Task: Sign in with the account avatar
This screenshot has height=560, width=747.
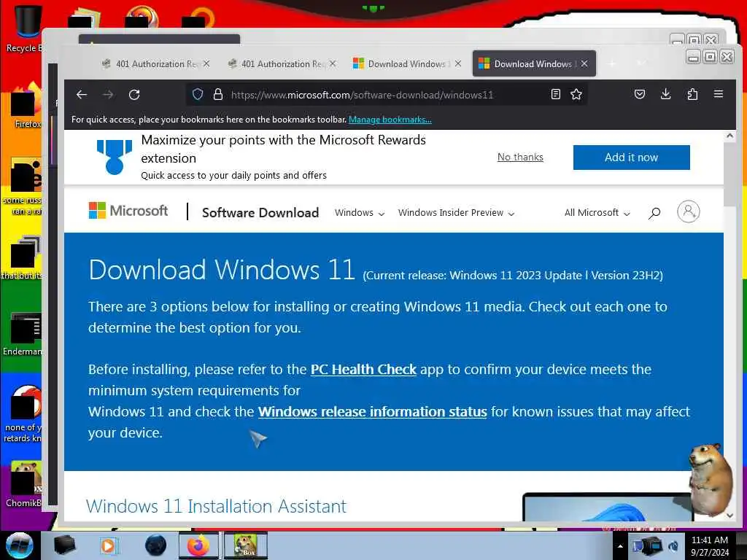Action: coord(689,211)
